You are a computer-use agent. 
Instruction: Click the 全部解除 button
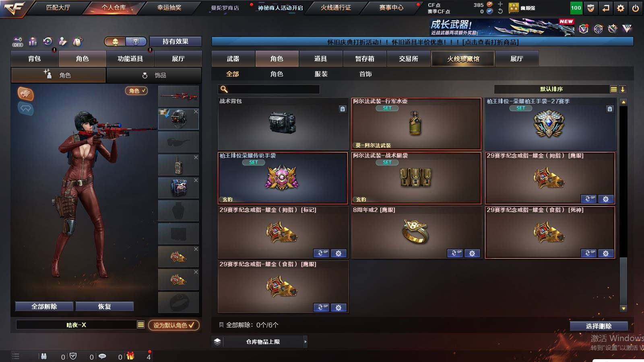[44, 306]
